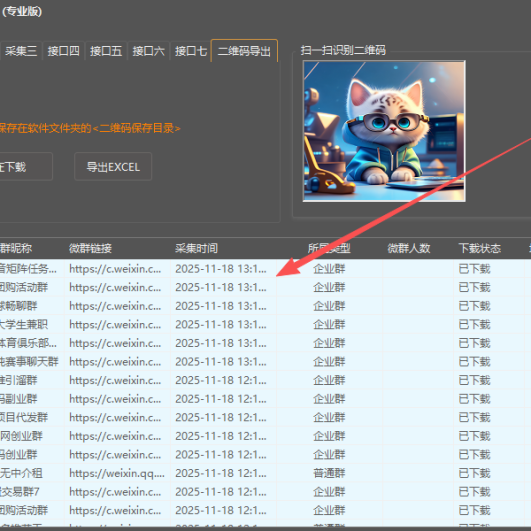Click the cat QR preview image

[384, 131]
